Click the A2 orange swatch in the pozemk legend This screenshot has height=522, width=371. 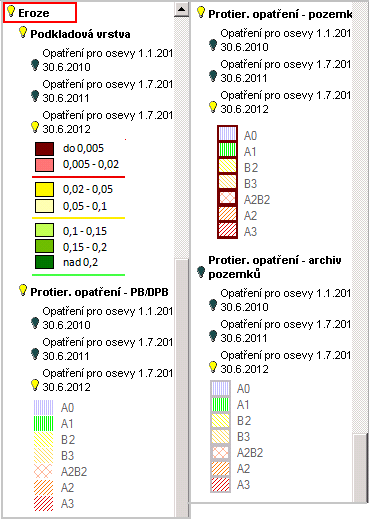(227, 214)
